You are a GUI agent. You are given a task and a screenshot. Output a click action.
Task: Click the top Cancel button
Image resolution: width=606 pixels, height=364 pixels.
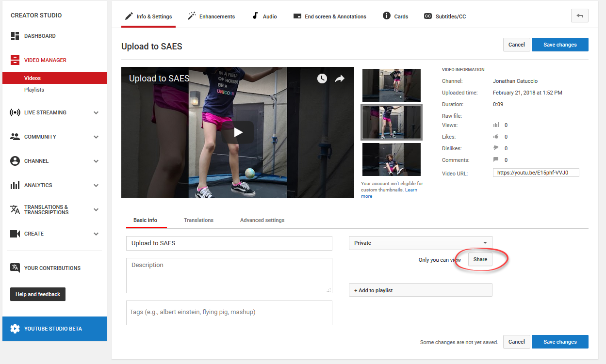tap(516, 45)
